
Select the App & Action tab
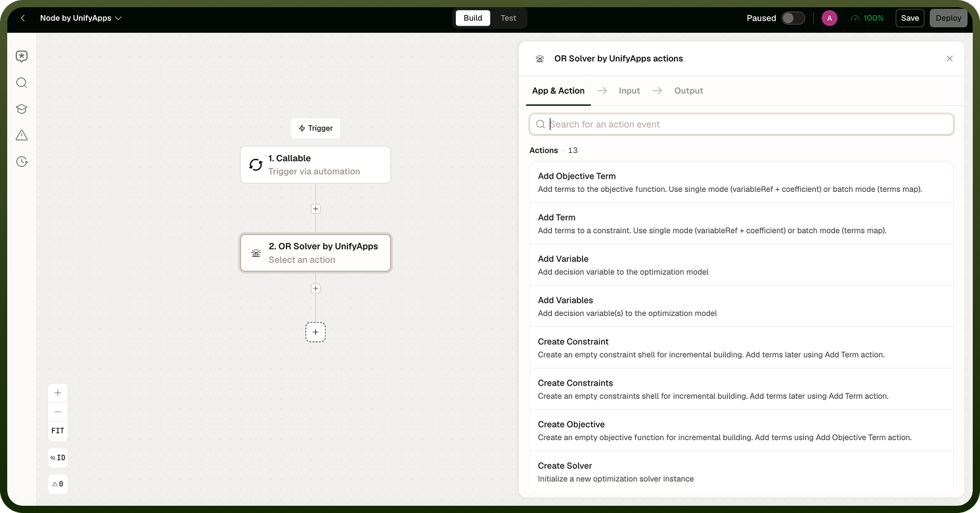(x=558, y=91)
